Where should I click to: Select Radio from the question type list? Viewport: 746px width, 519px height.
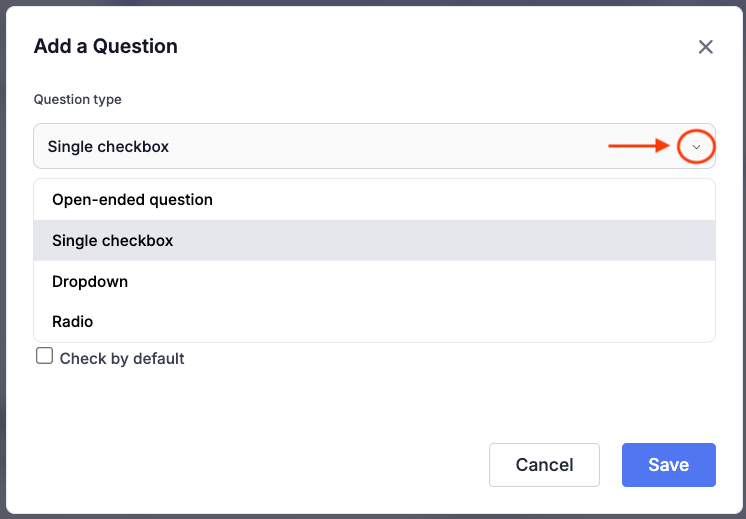tap(374, 322)
